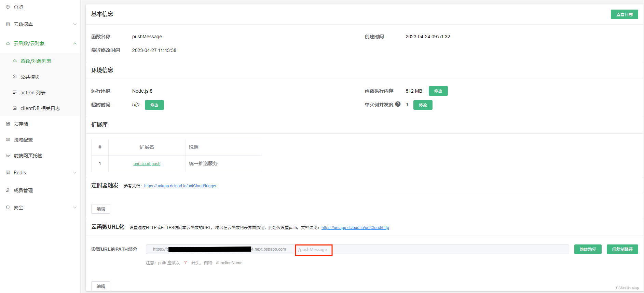This screenshot has width=644, height=293.
Task: Click the modified time 2023-04-27 11:43:38
Action: [154, 50]
